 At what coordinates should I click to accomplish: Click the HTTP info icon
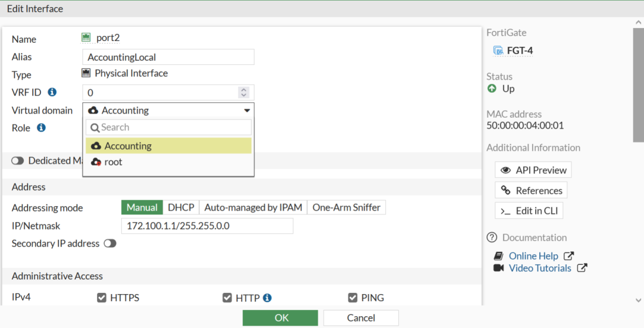(x=267, y=298)
